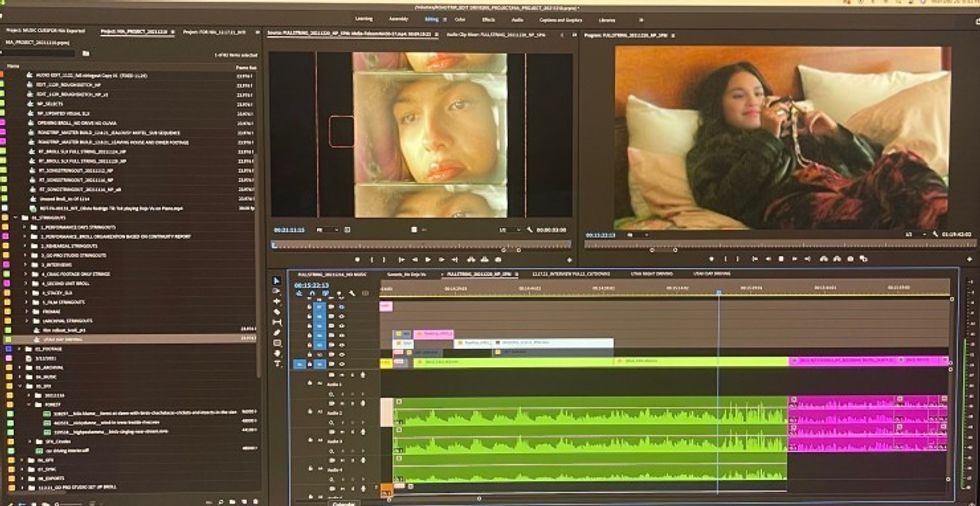The width and height of the screenshot is (980, 506).
Task: Click Lift button in Program monitor
Action: click(823, 259)
